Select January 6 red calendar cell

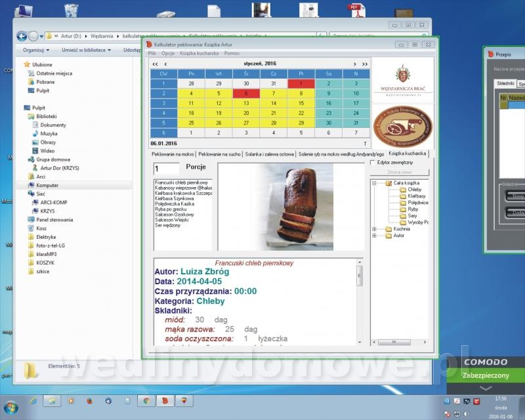tap(246, 93)
